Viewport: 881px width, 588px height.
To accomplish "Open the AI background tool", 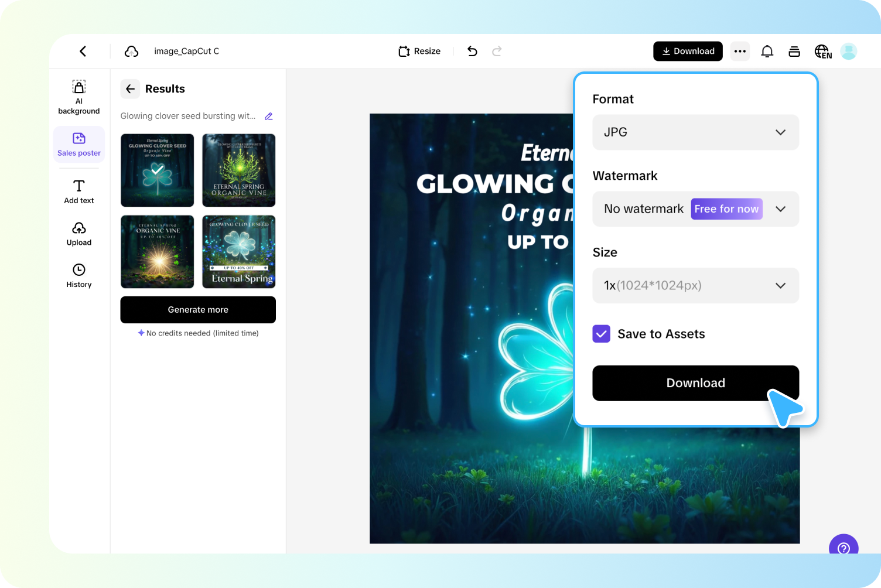I will [78, 97].
